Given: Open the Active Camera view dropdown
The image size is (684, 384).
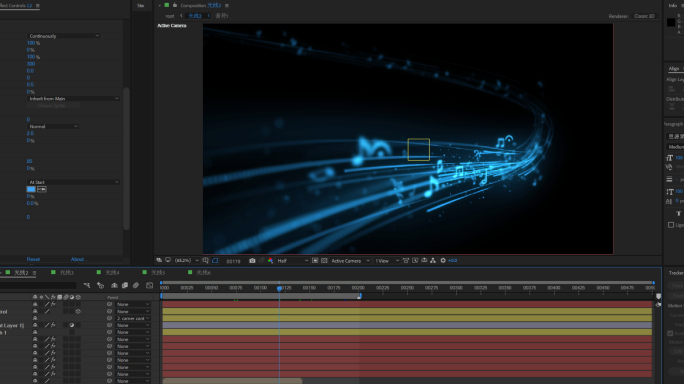Looking at the screenshot, I should 350,261.
